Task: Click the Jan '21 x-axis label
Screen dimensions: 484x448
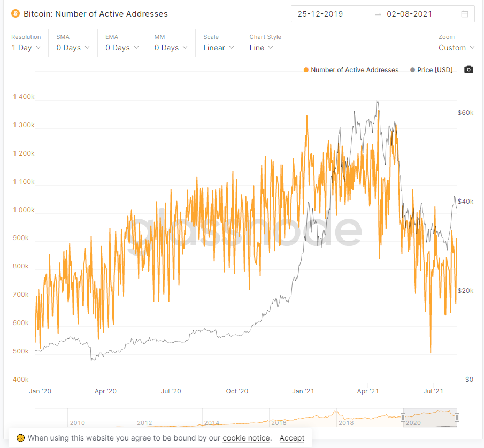Action: (303, 391)
